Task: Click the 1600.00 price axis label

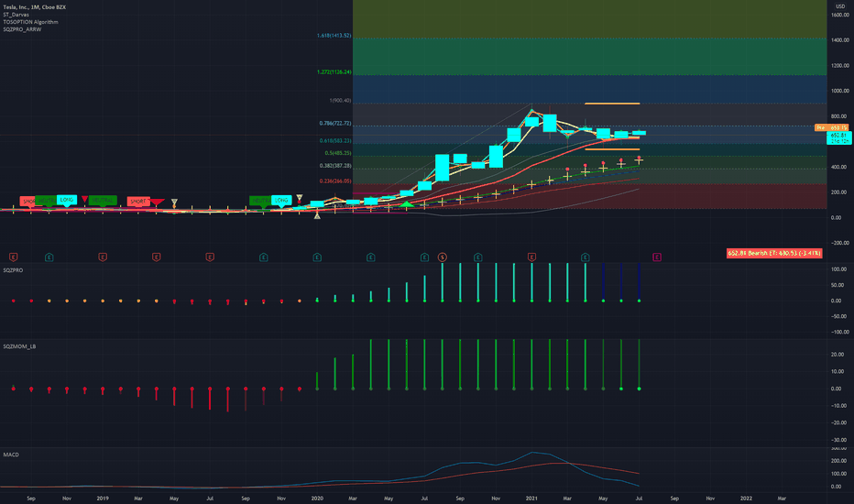Action: 840,15
